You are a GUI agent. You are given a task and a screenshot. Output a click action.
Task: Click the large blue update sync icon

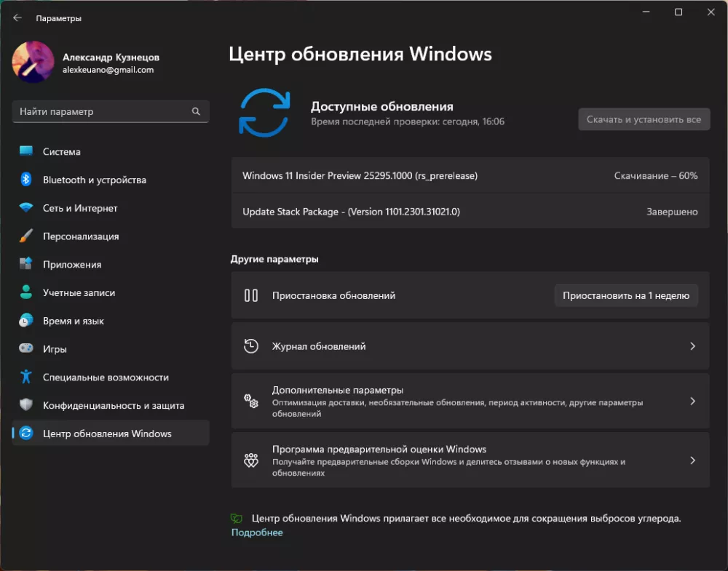[264, 113]
